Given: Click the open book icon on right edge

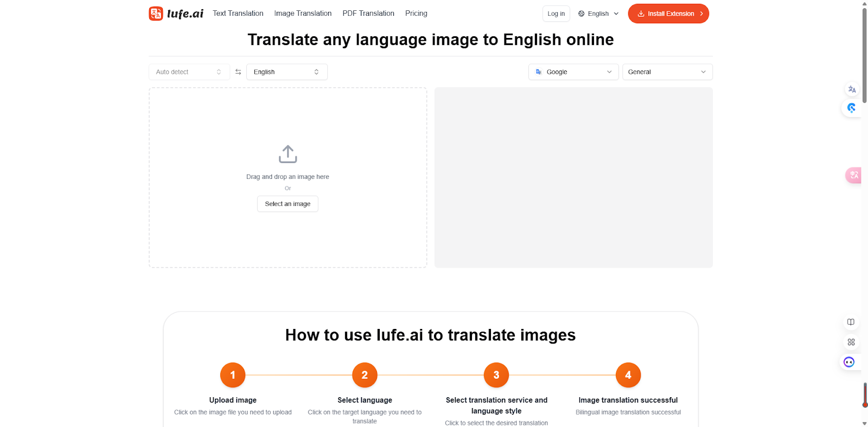Looking at the screenshot, I should point(851,322).
